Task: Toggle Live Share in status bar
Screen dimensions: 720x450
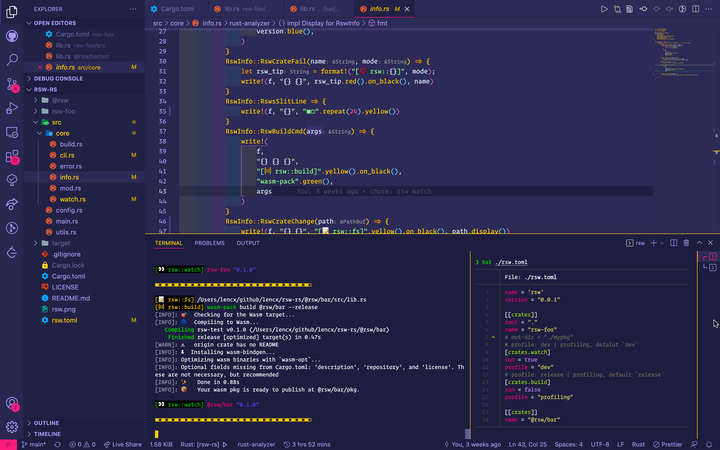Action: 124,444
